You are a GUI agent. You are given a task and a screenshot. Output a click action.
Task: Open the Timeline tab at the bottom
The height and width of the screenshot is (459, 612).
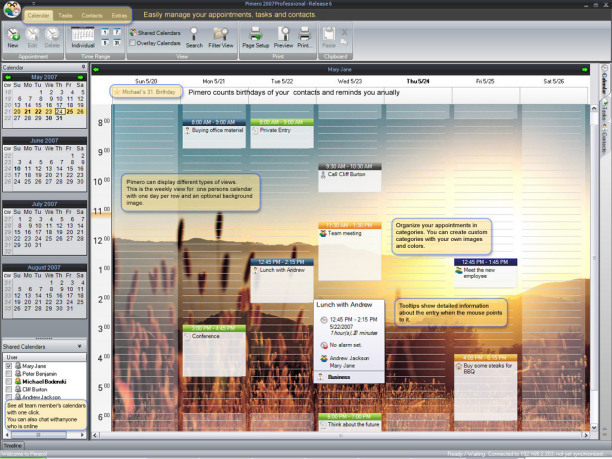pyautogui.click(x=13, y=445)
